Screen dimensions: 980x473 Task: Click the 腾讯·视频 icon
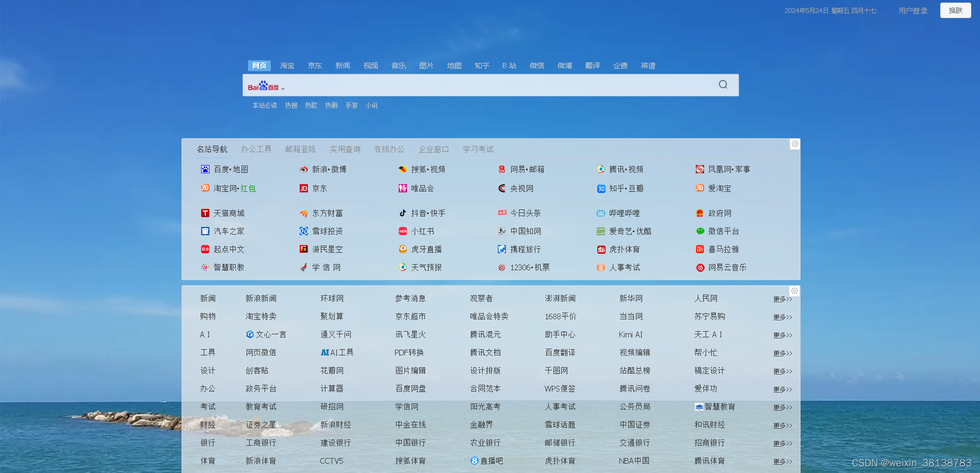[601, 169]
